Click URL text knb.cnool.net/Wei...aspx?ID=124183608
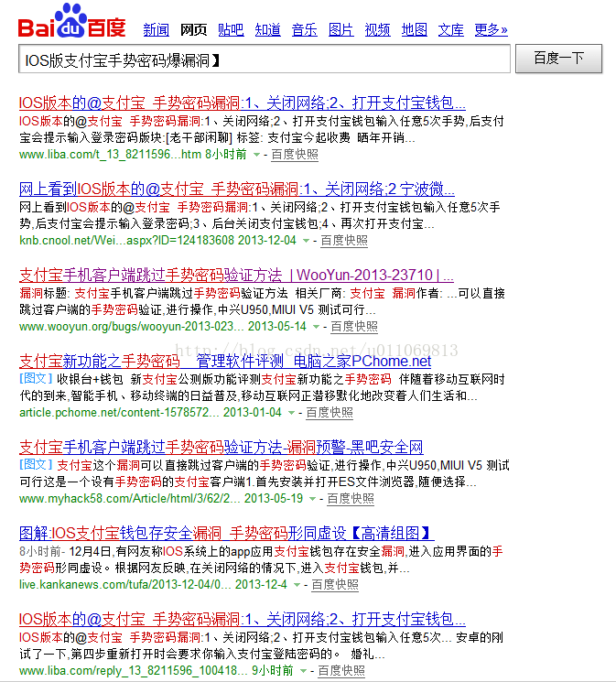This screenshot has height=682, width=616. coord(126,241)
